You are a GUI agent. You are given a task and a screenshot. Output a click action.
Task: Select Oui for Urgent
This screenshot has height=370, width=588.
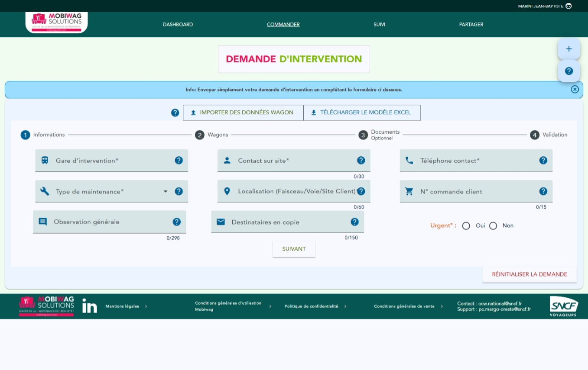point(466,226)
